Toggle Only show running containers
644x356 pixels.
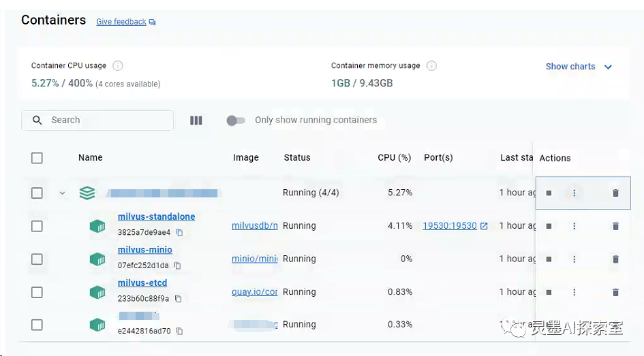pyautogui.click(x=236, y=120)
